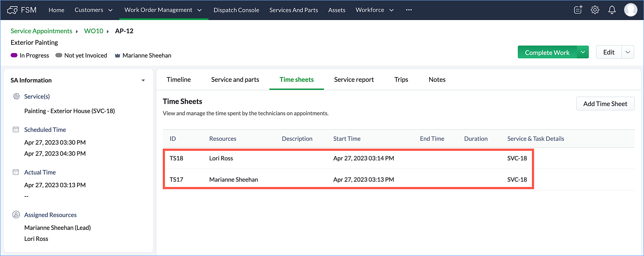Click the Scheduled Time calendar icon

click(x=16, y=129)
